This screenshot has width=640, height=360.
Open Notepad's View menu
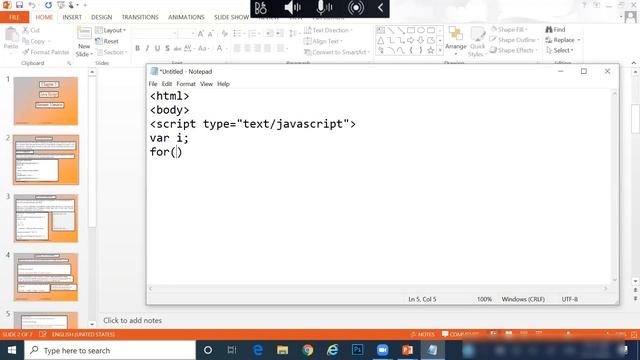206,84
